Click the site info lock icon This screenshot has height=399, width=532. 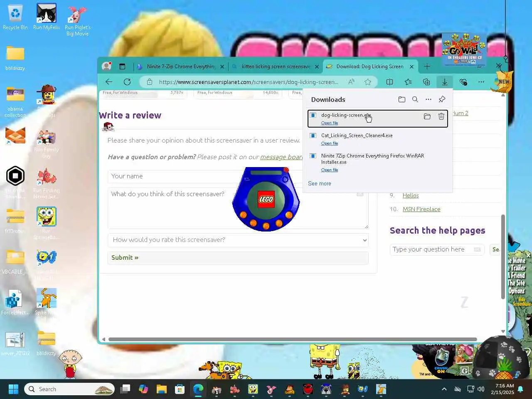(150, 82)
